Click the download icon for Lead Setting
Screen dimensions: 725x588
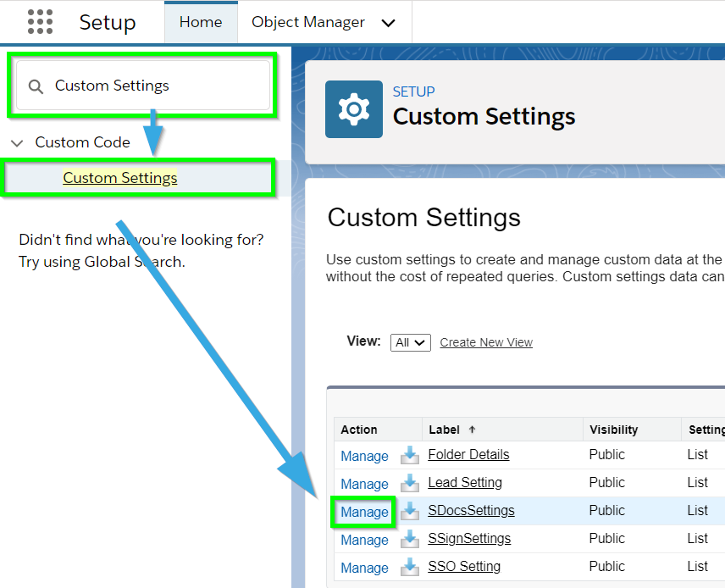tap(410, 483)
